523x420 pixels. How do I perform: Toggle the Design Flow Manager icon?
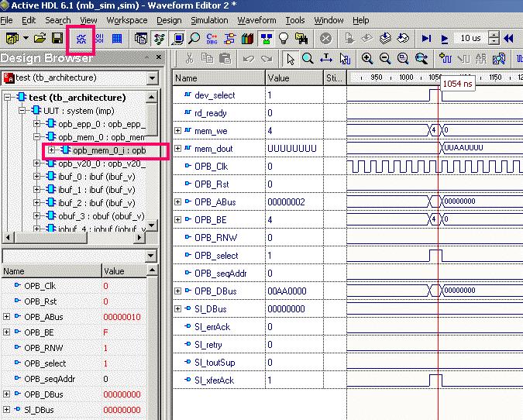click(159, 39)
